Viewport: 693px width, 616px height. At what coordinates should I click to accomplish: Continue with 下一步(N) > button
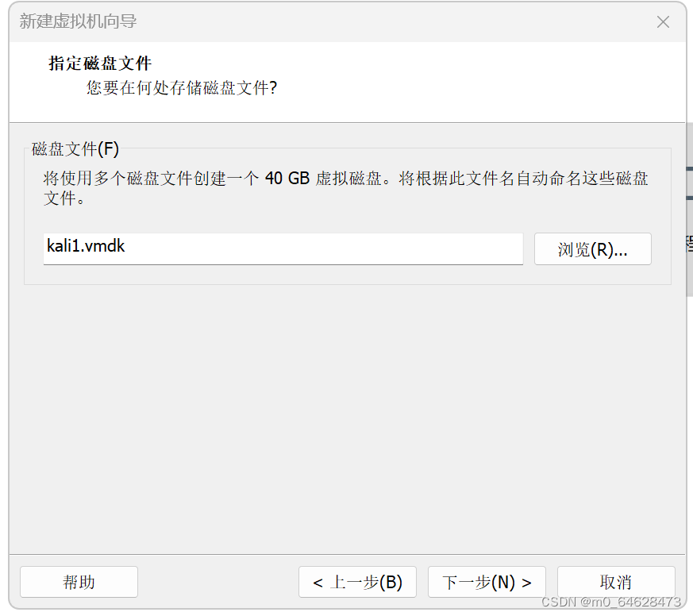tap(487, 582)
